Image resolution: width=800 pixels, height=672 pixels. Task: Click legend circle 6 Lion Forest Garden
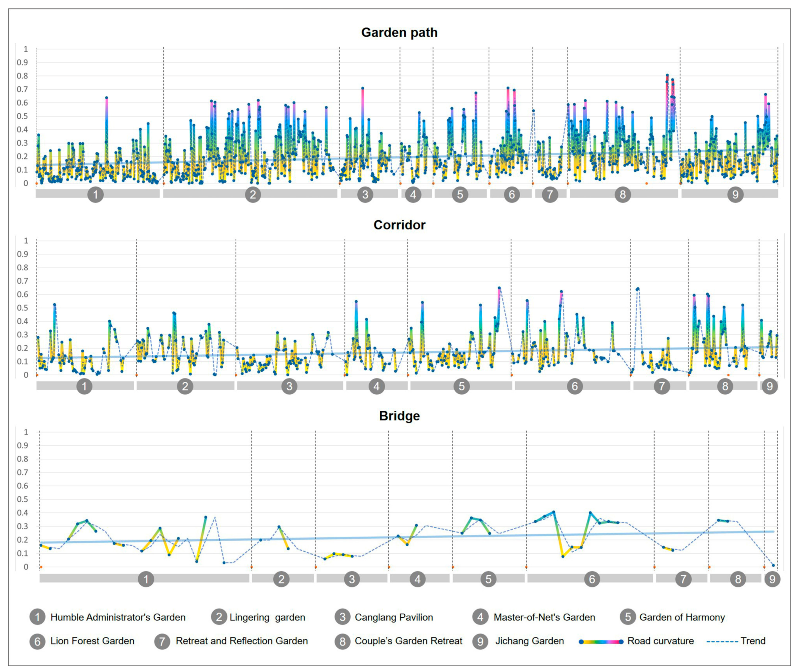(x=37, y=641)
